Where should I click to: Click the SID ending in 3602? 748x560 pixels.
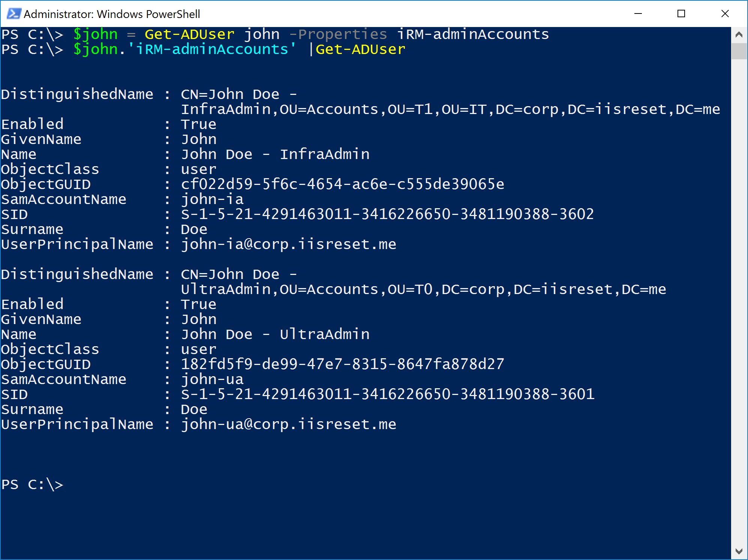pos(387,214)
